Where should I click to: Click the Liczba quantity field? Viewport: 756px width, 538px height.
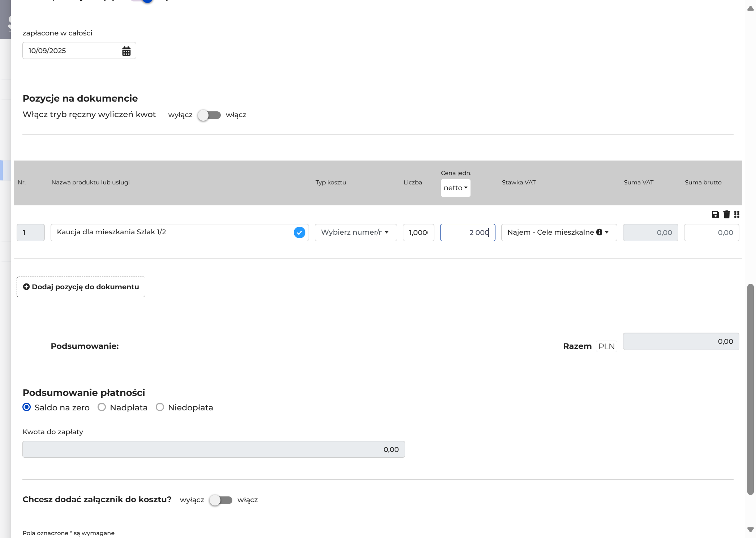click(x=418, y=232)
